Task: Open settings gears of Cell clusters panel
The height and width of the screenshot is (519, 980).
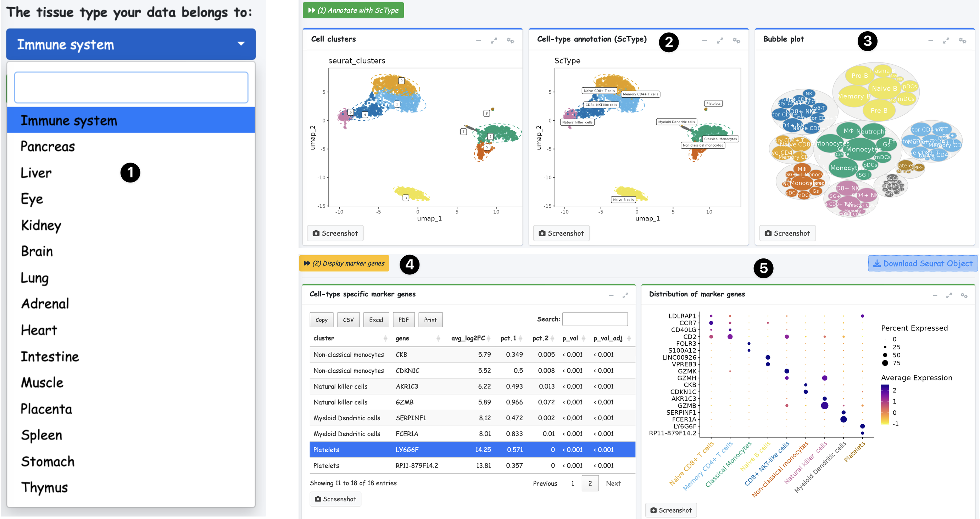Action: click(x=510, y=41)
